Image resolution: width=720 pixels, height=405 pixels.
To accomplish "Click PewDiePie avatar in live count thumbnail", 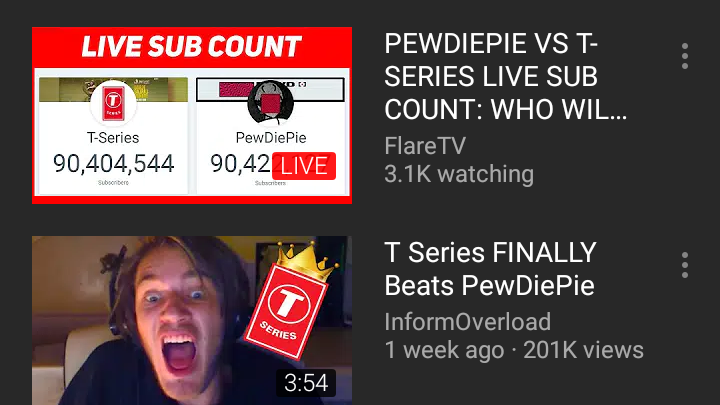I will (270, 102).
